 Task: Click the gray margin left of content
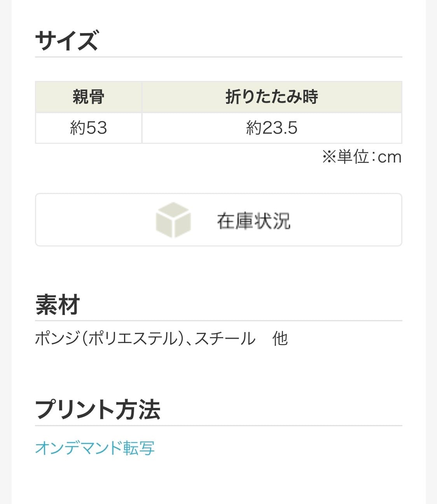coord(5,252)
